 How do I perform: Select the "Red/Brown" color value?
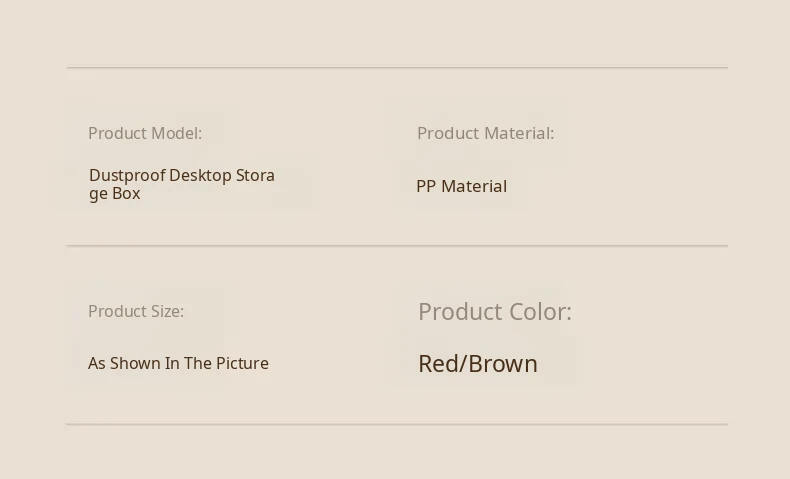coord(477,363)
